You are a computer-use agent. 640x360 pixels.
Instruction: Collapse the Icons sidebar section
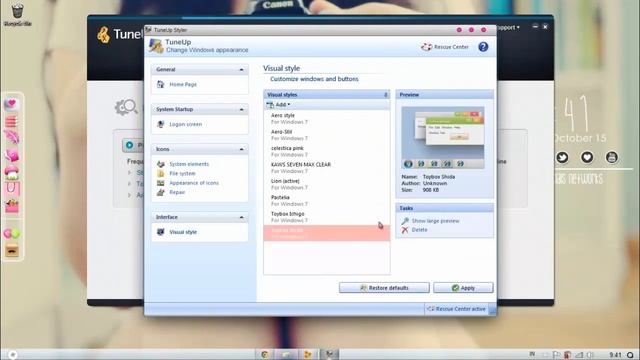pyautogui.click(x=241, y=150)
